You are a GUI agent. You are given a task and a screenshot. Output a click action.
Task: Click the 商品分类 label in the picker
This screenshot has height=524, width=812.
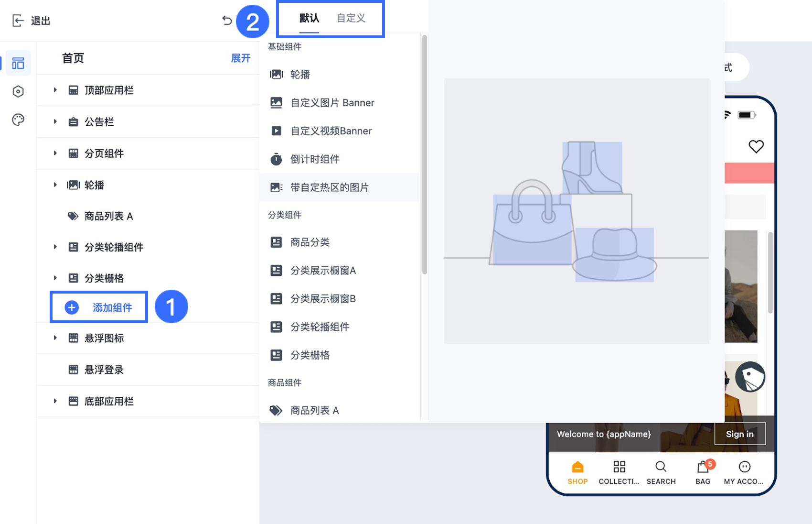tap(310, 242)
